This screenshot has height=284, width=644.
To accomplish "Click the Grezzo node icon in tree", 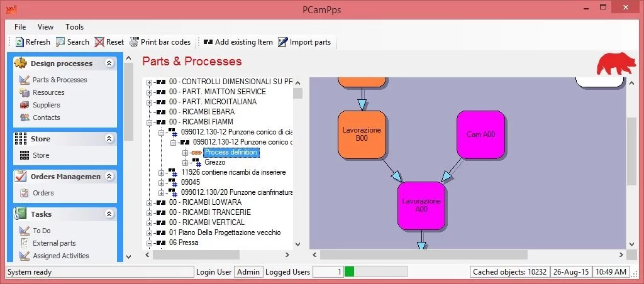I will click(x=196, y=163).
